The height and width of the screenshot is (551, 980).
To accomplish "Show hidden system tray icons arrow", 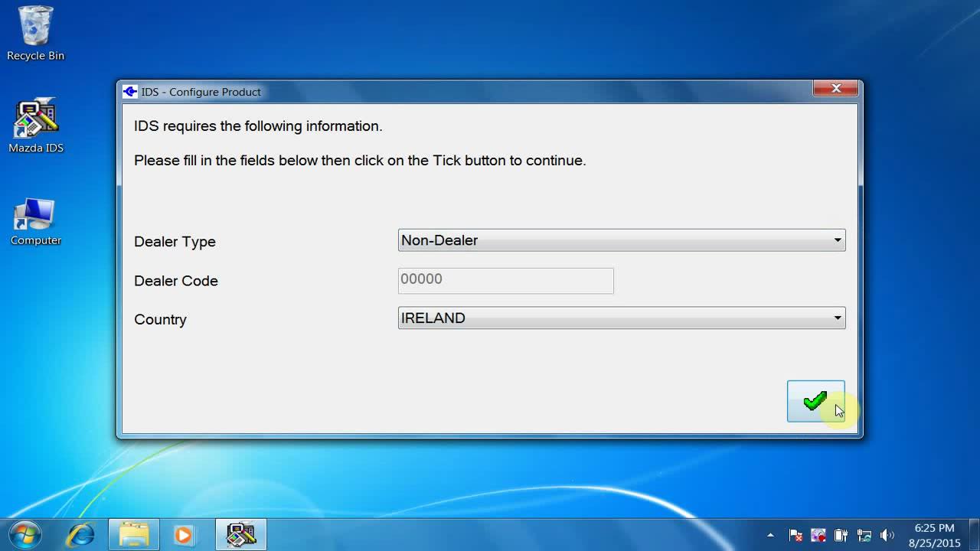I will click(x=770, y=536).
